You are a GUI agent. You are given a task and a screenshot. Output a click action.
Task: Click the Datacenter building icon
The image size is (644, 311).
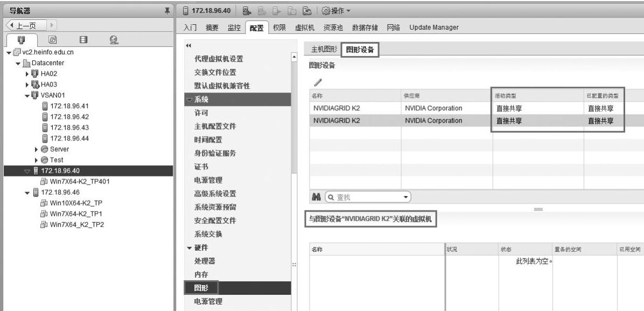[x=26, y=63]
